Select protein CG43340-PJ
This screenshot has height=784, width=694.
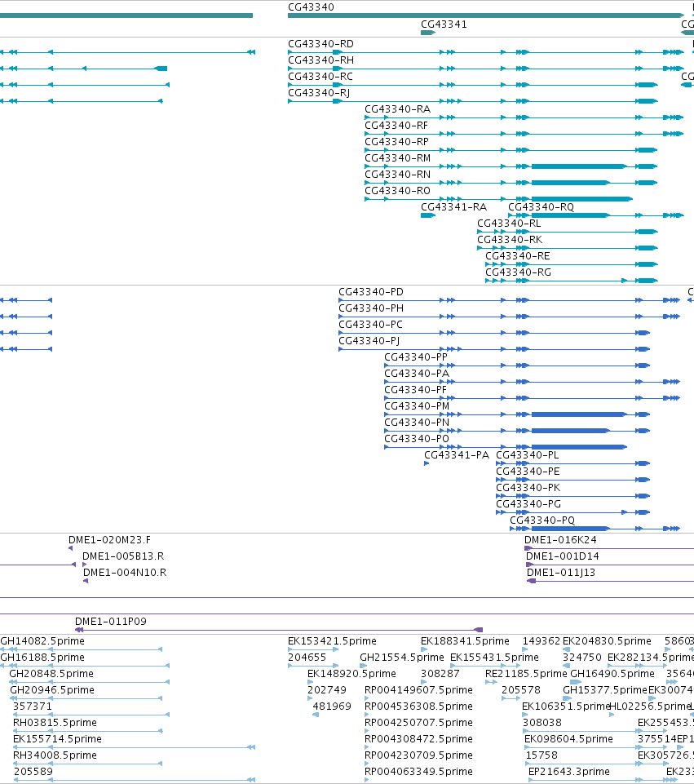tap(369, 341)
